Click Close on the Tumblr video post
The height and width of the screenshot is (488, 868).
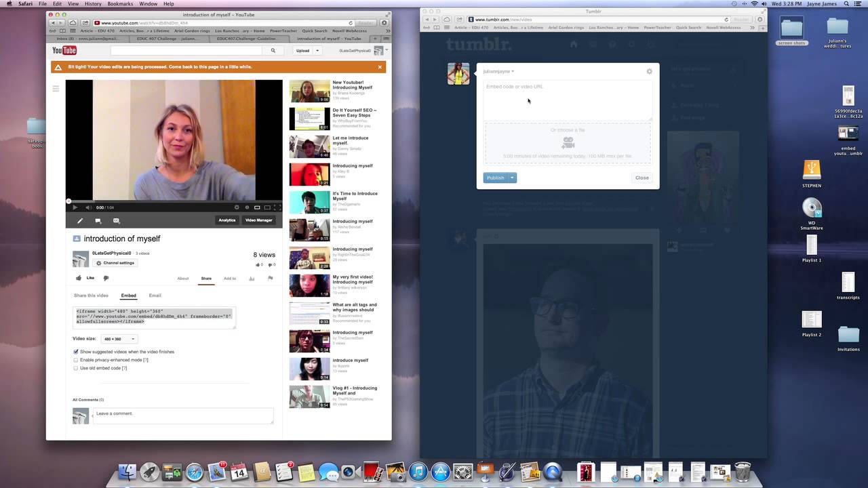tap(642, 178)
